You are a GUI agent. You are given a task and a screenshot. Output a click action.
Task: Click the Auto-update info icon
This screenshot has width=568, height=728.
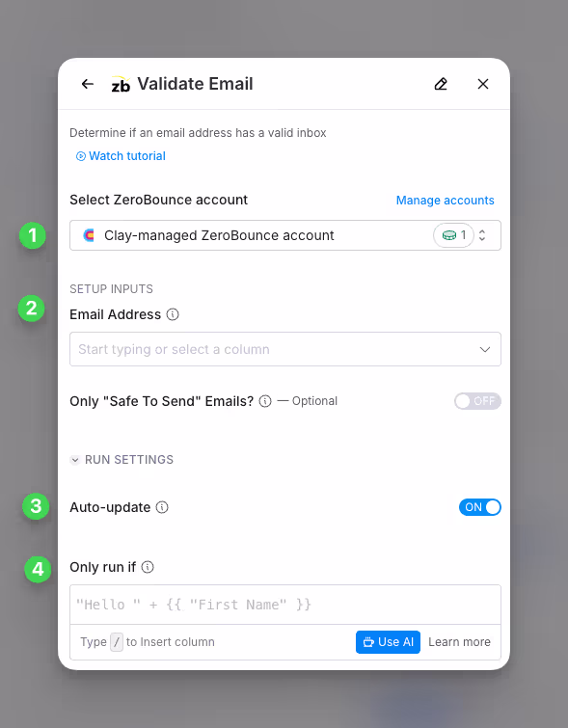coord(162,507)
